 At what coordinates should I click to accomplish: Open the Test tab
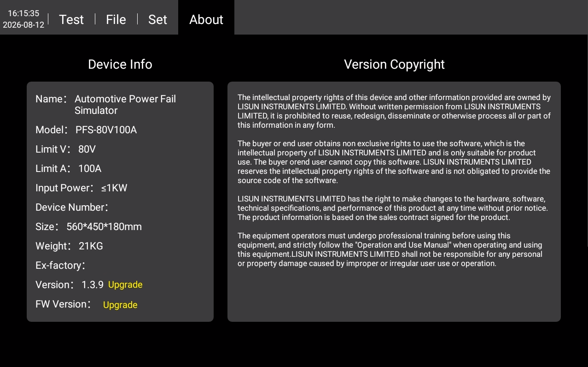71,19
